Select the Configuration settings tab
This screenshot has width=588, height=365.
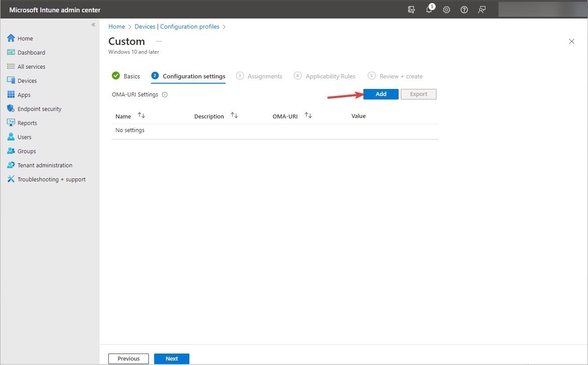coord(194,76)
